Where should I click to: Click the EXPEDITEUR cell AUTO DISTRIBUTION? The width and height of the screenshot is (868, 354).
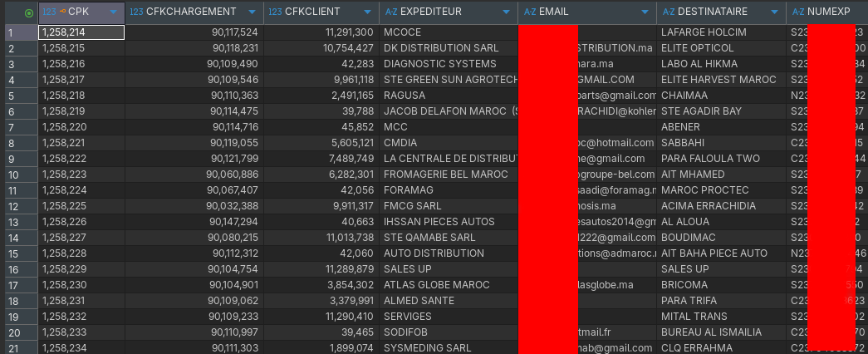449,253
